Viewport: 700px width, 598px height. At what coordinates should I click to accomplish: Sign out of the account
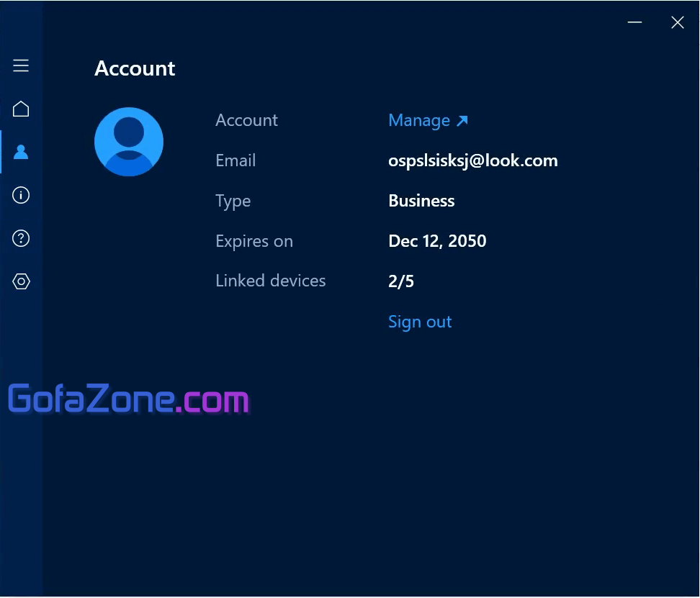[420, 322]
